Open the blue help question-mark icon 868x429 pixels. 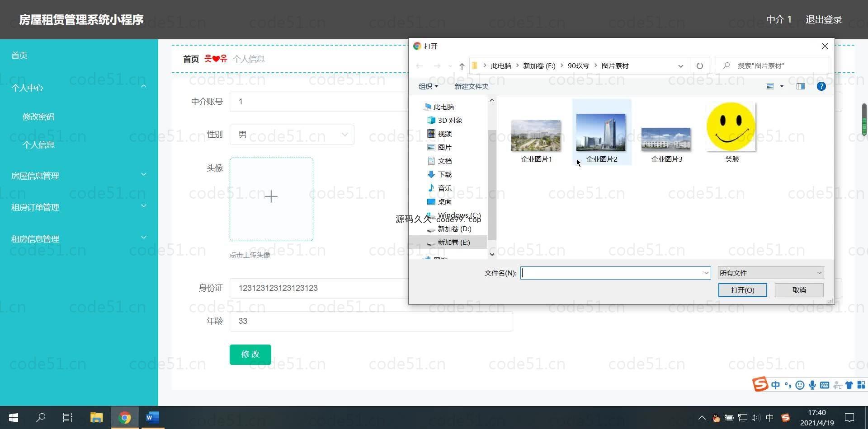[x=821, y=86]
